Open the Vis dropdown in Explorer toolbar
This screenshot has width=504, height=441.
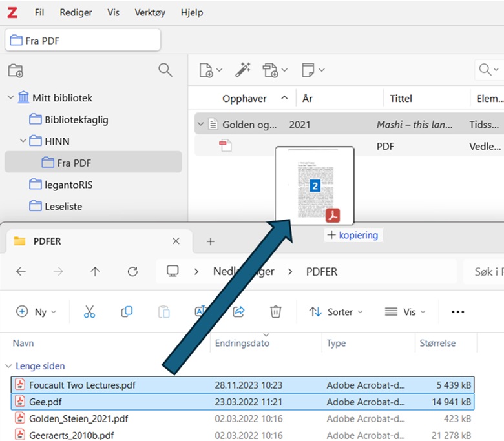pos(405,312)
